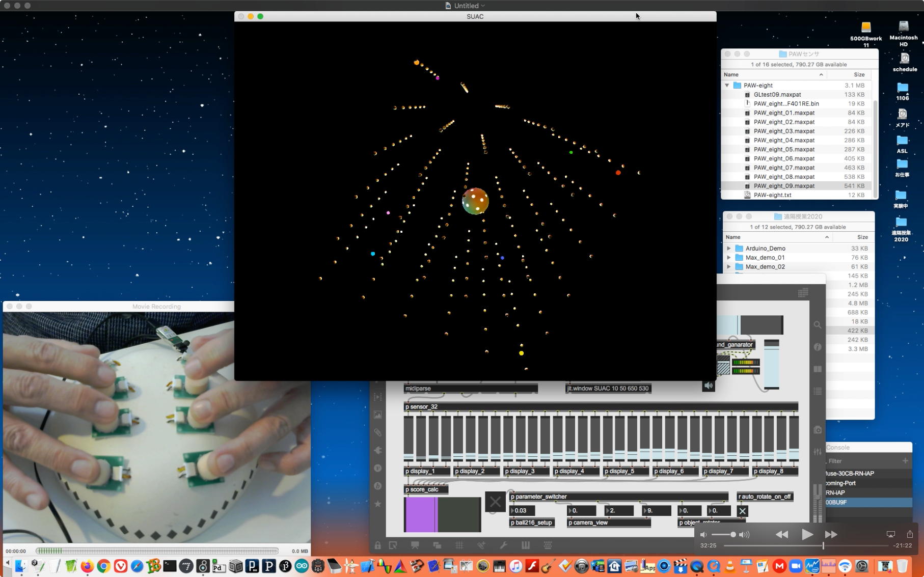Click the camera snapshot icon in patcher sidebar
Screen dimensions: 924x577
click(x=818, y=430)
